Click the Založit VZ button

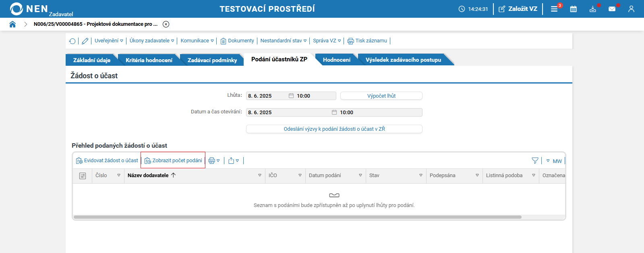tap(518, 9)
